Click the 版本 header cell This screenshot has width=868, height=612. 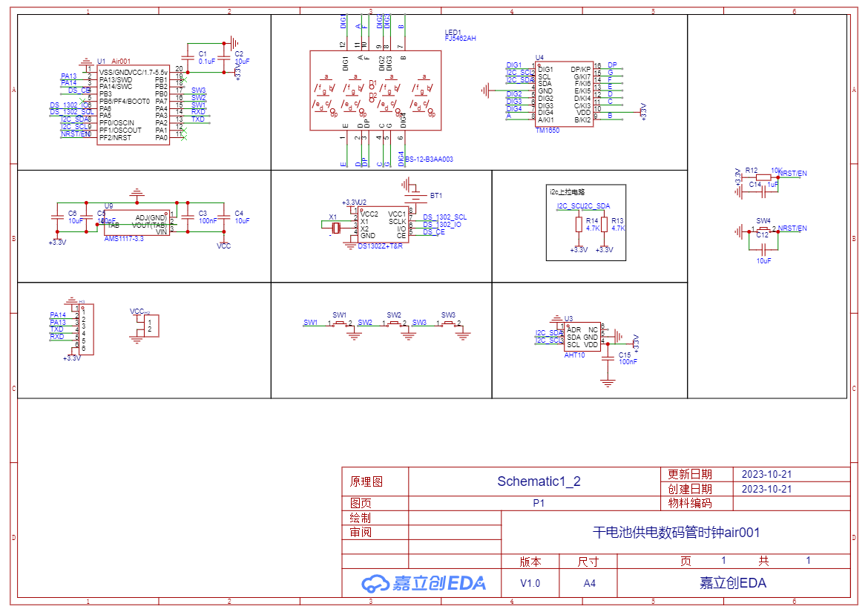[x=530, y=562]
